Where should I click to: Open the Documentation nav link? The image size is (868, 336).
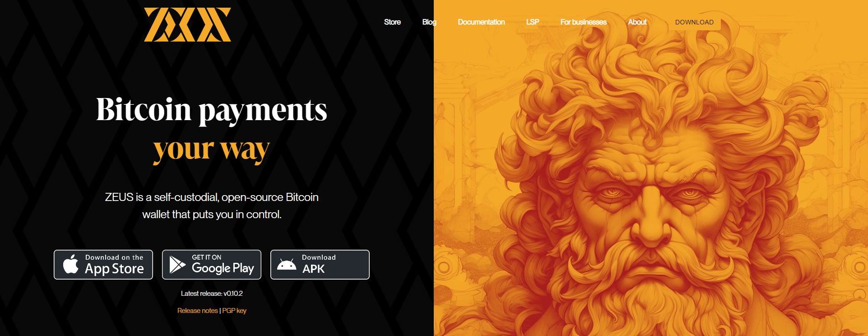(x=481, y=22)
